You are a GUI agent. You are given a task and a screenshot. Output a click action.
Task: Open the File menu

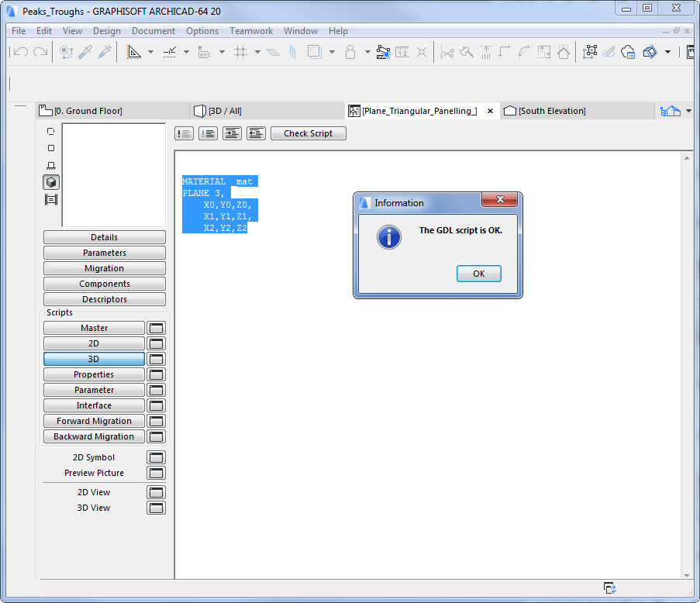(19, 31)
